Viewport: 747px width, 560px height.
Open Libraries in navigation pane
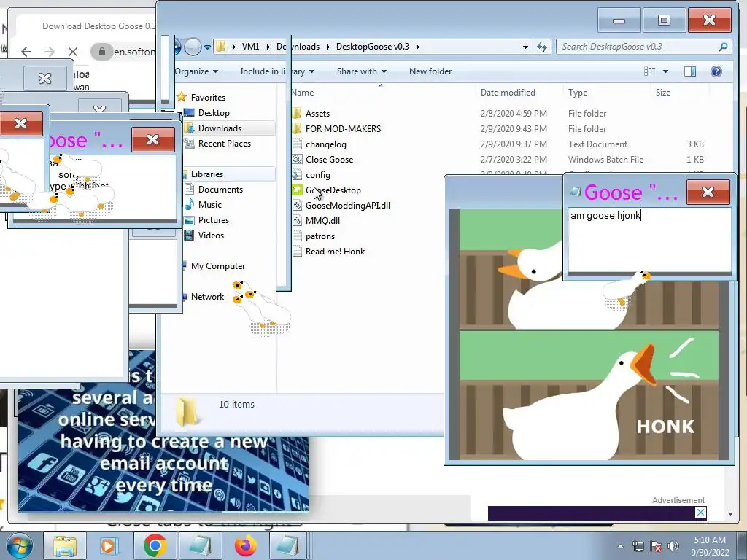point(206,174)
